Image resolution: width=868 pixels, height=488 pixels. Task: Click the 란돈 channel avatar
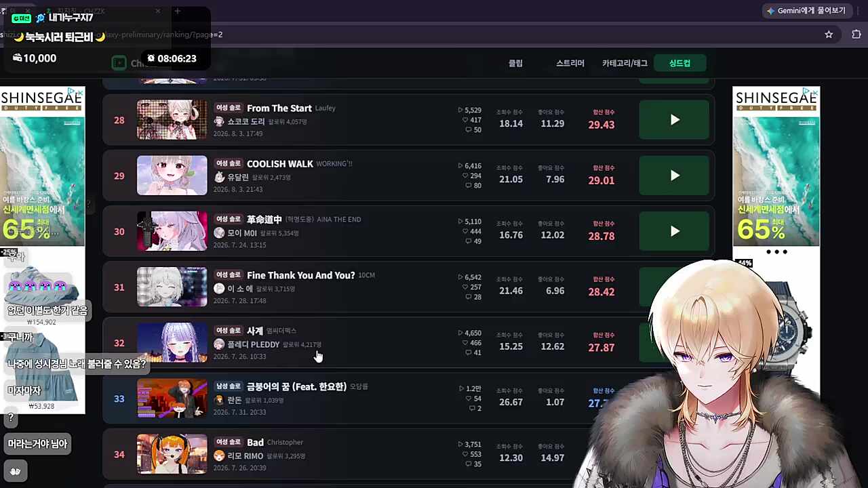coord(219,400)
